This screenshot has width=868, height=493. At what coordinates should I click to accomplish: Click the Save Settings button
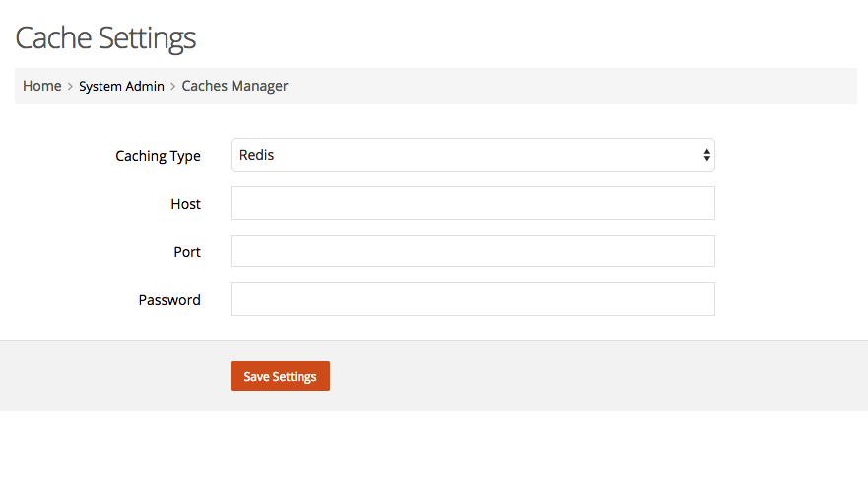(280, 376)
